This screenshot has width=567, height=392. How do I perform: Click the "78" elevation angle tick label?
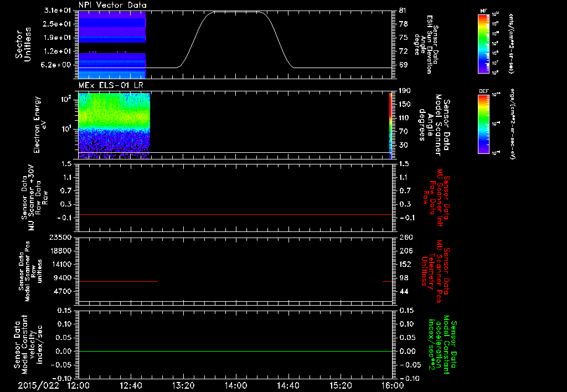(404, 24)
